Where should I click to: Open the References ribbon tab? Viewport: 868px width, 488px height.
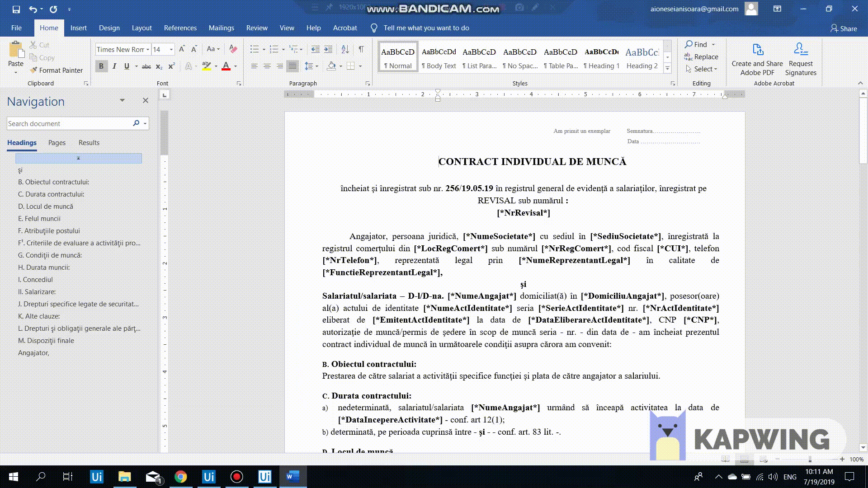coord(180,28)
